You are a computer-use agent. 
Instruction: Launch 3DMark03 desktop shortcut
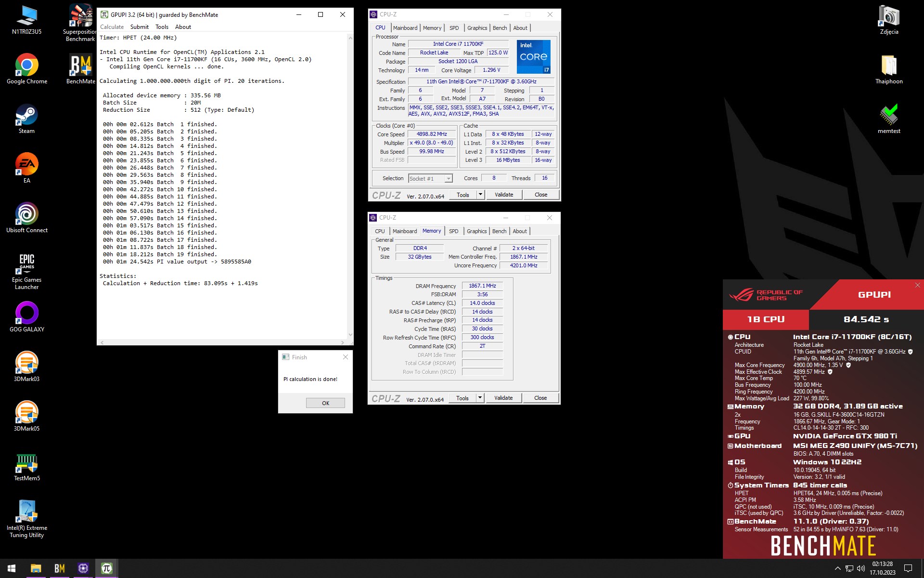point(27,367)
